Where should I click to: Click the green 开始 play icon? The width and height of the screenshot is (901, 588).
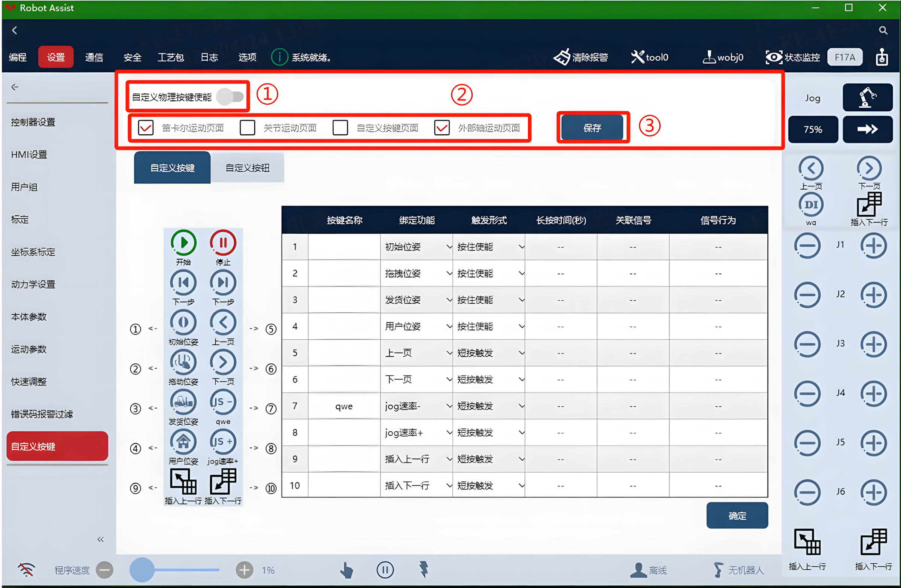pos(183,243)
